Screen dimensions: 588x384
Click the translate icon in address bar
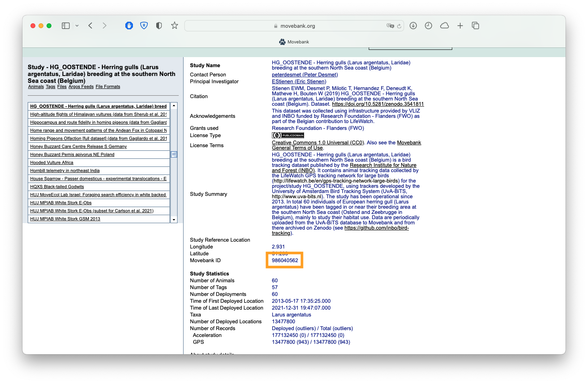pyautogui.click(x=390, y=26)
